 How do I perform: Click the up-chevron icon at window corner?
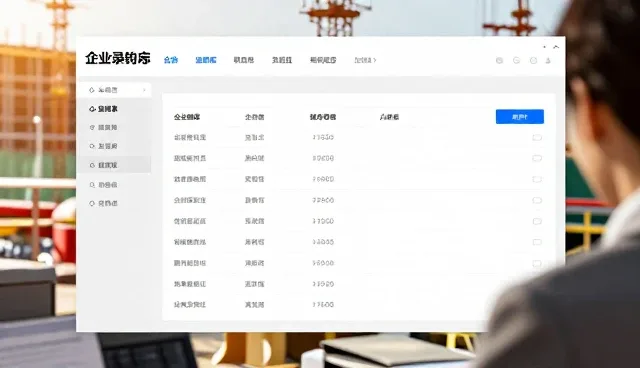pyautogui.click(x=556, y=47)
